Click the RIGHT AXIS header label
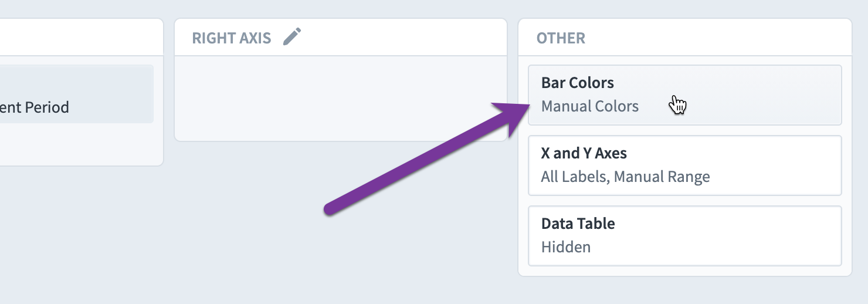The image size is (868, 304). tap(232, 38)
